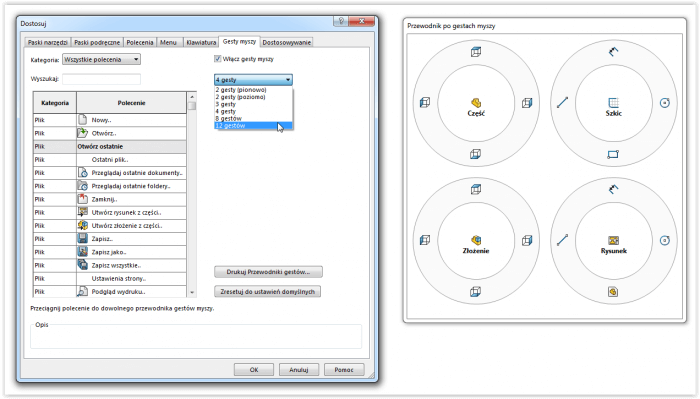Click the Anuluj button
Screen dimensions: 700x399
299,370
